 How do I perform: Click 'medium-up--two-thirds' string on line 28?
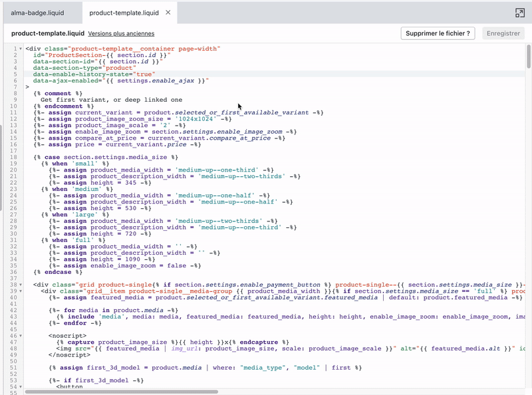(219, 221)
